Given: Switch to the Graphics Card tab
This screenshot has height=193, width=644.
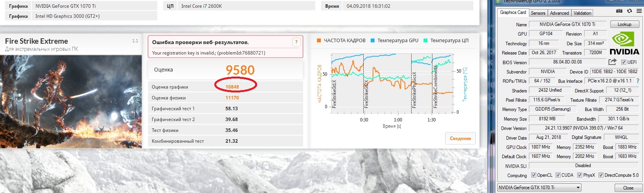Looking at the screenshot, I should point(513,12).
